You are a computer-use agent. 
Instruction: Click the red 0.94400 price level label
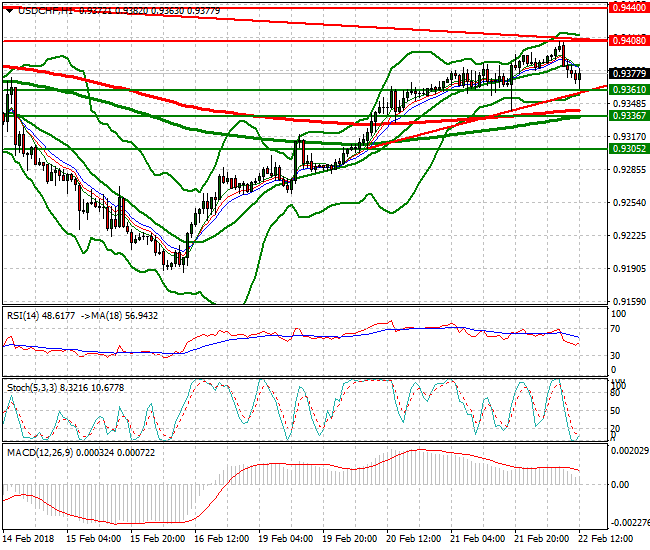[629, 7]
